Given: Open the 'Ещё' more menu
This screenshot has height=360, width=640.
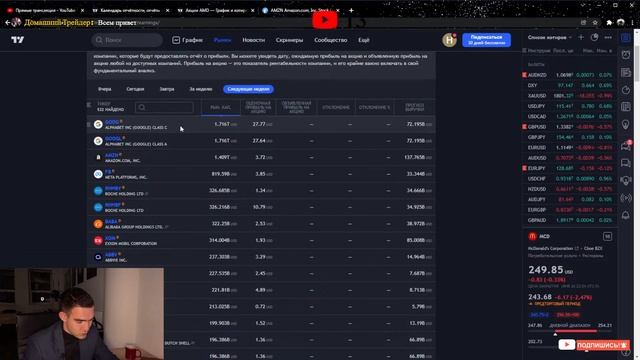Looking at the screenshot, I should (x=364, y=40).
